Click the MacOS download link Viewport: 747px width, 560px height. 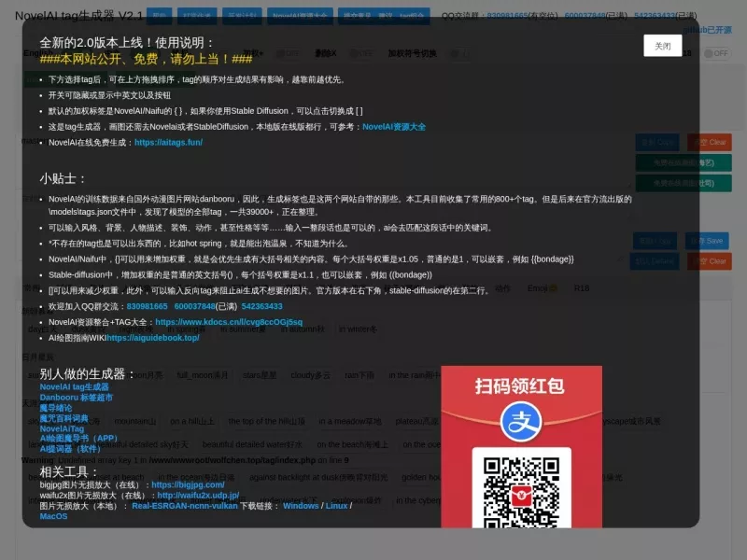tap(53, 516)
